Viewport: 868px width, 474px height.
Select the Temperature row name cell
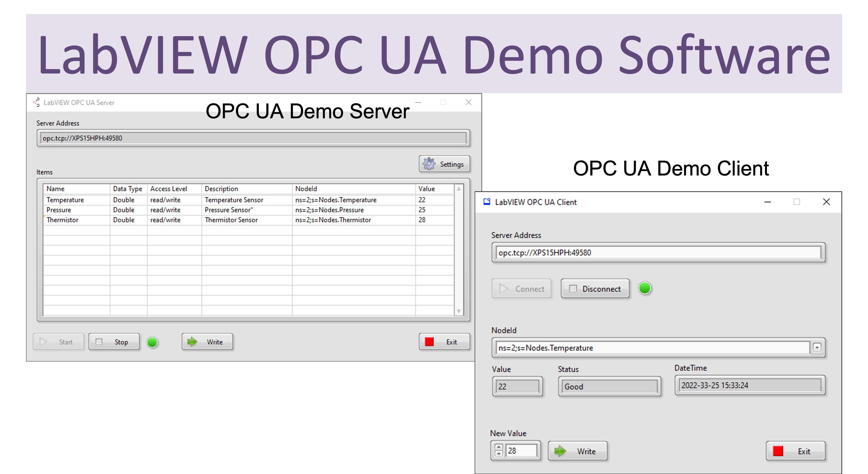click(76, 200)
